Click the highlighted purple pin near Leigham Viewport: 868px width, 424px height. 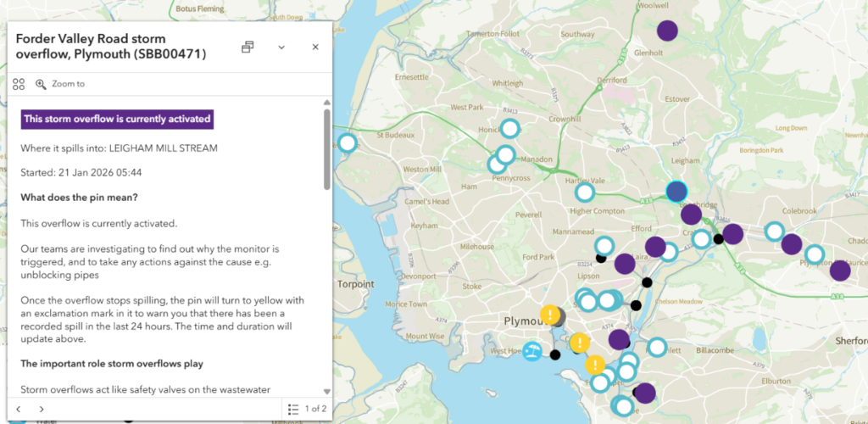point(676,191)
